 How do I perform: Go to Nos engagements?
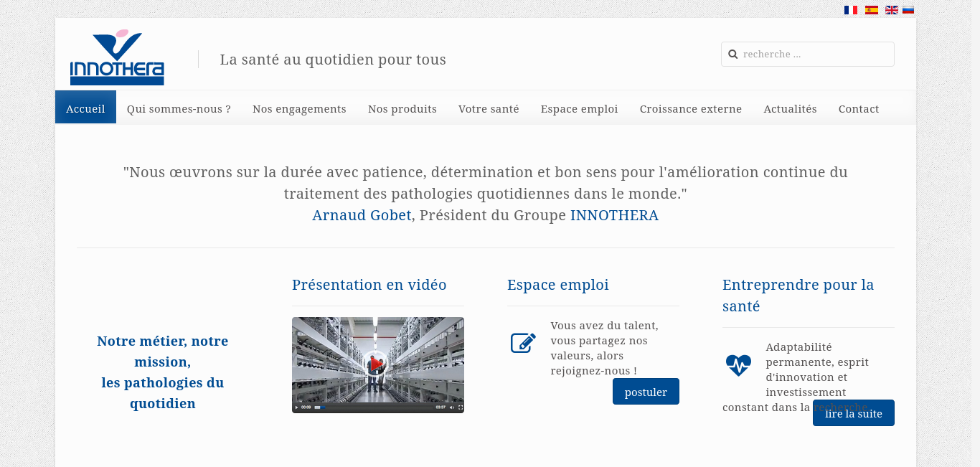pos(299,109)
